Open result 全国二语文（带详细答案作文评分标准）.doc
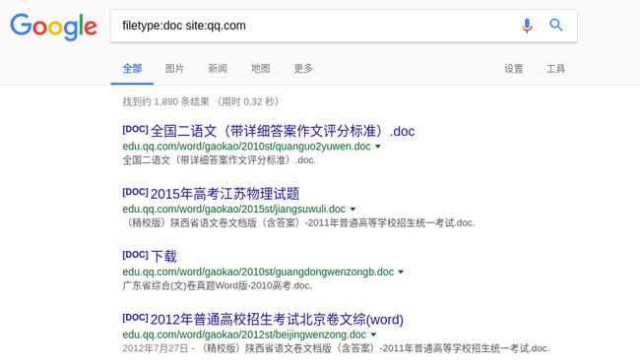 [283, 131]
